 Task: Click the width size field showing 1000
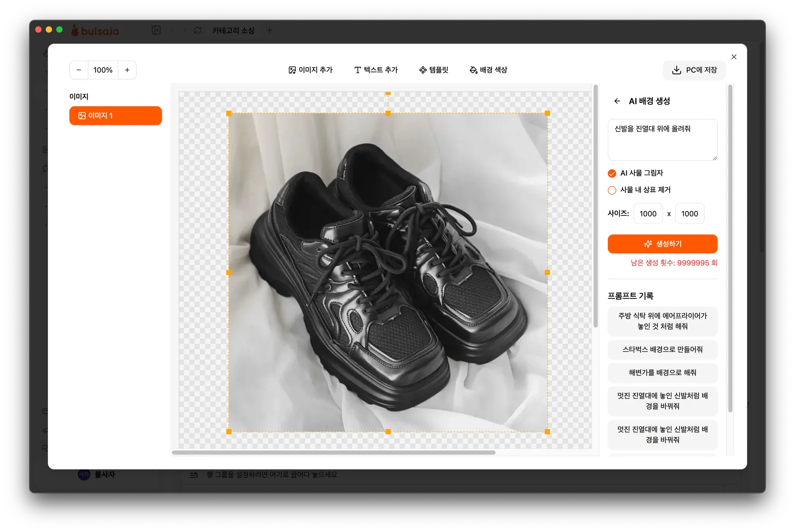pyautogui.click(x=648, y=214)
